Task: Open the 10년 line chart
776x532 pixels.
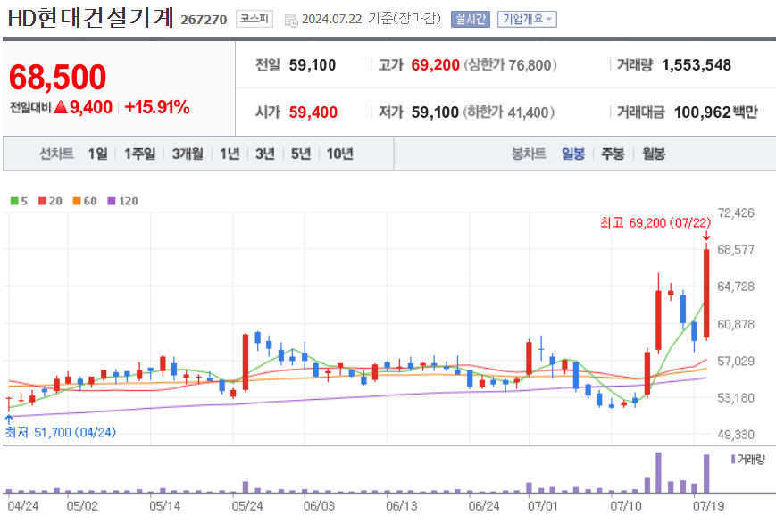Action: (x=340, y=154)
